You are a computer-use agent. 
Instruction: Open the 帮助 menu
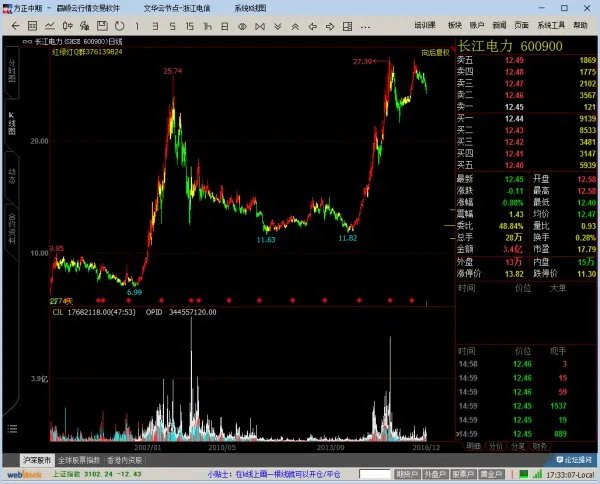580,25
